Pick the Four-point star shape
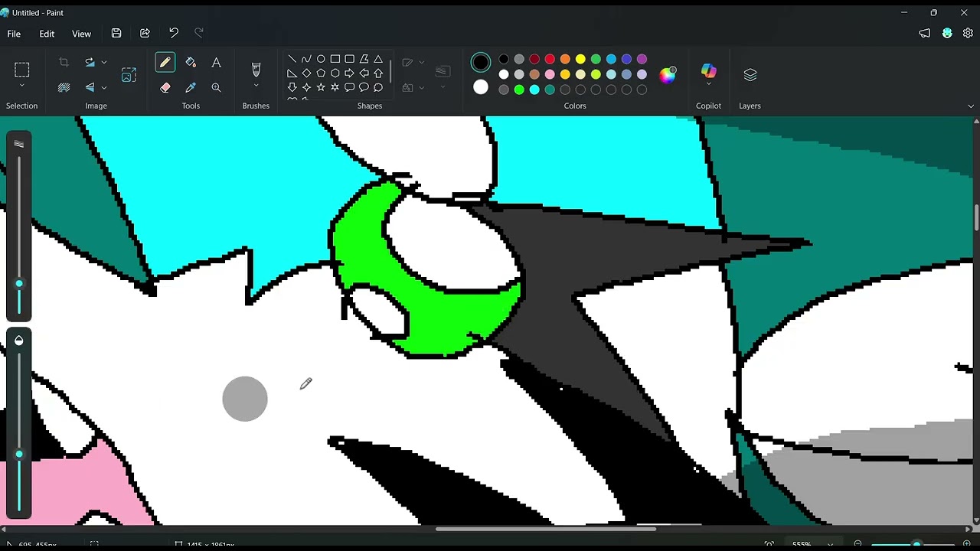Viewport: 980px width, 551px height. [306, 87]
